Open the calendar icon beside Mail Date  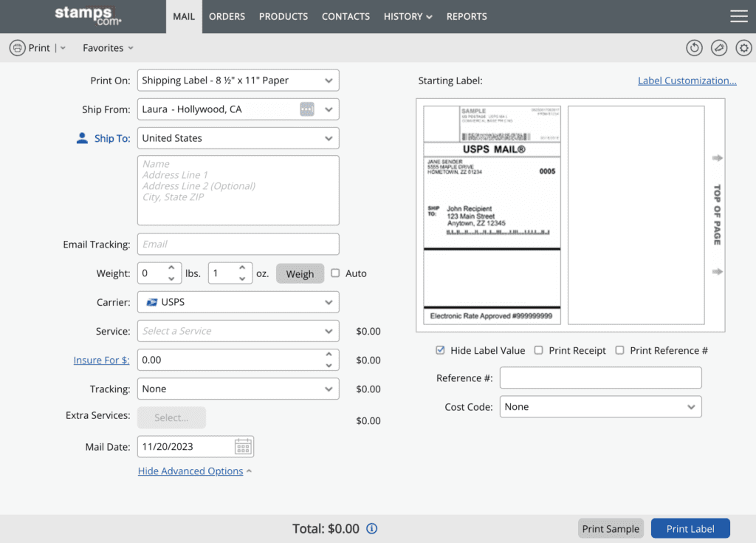click(244, 446)
